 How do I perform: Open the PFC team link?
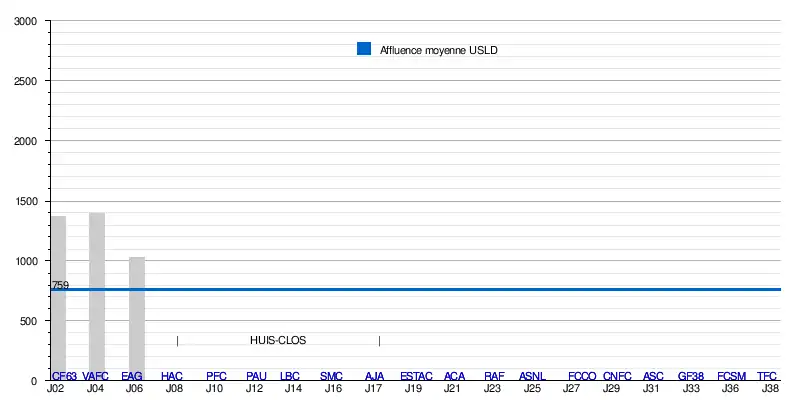(216, 376)
